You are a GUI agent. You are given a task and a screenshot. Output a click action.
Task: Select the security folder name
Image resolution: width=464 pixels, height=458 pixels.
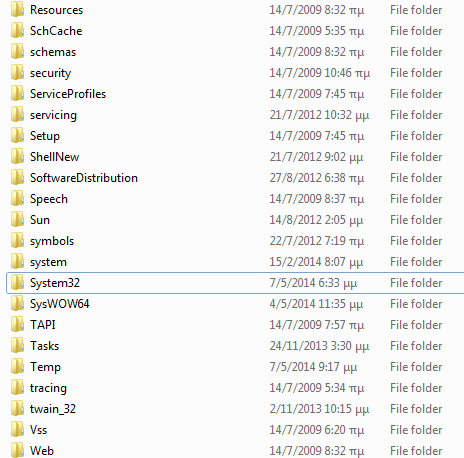coord(51,73)
